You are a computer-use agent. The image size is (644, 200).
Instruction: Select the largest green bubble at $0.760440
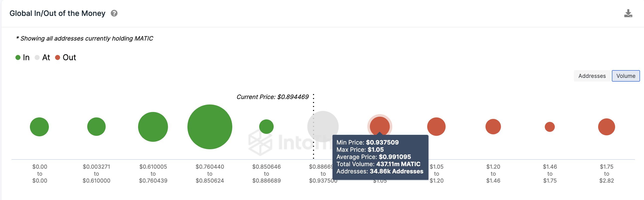tap(210, 127)
